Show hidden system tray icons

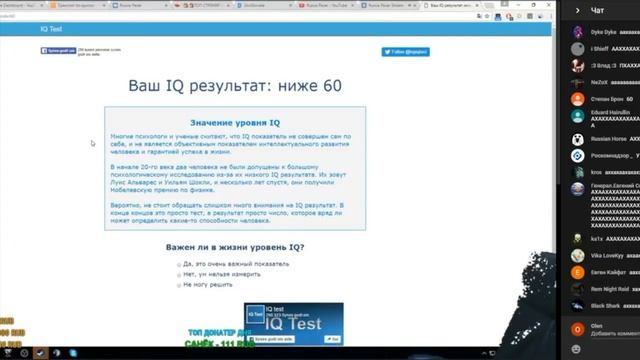pos(484,353)
